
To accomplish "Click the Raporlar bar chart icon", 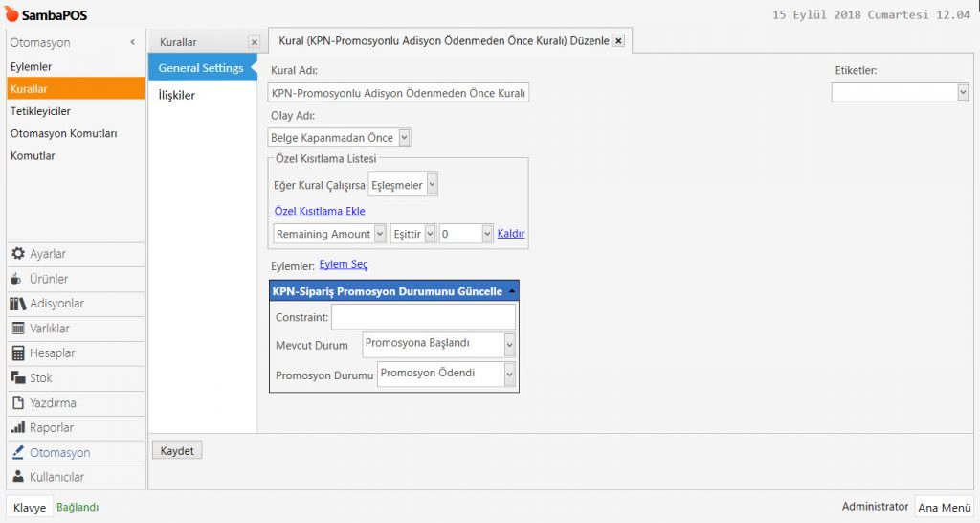I will click(x=17, y=428).
